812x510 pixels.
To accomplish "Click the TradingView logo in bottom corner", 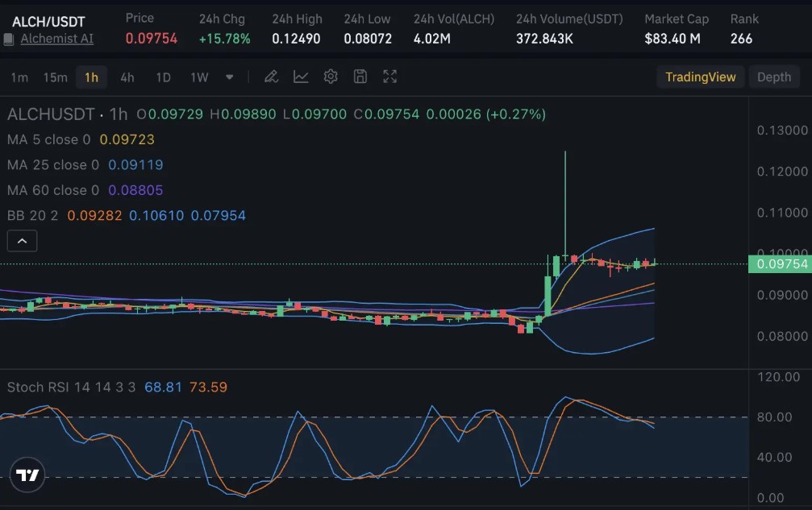I will point(27,475).
